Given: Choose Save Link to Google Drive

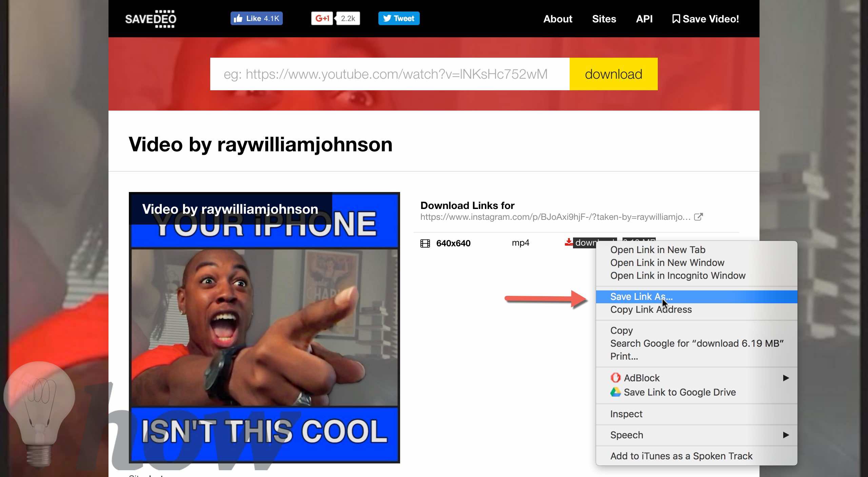Looking at the screenshot, I should (696, 392).
